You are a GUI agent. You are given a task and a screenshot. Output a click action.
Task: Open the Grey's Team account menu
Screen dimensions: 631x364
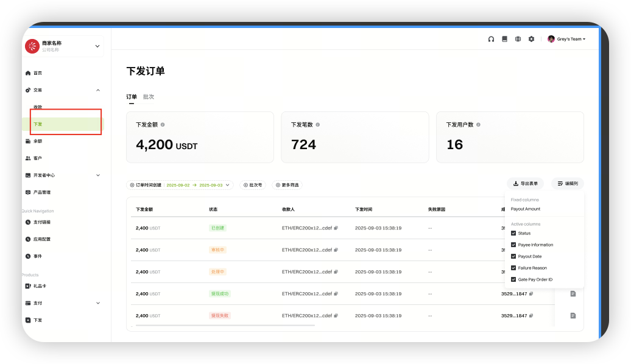click(566, 39)
